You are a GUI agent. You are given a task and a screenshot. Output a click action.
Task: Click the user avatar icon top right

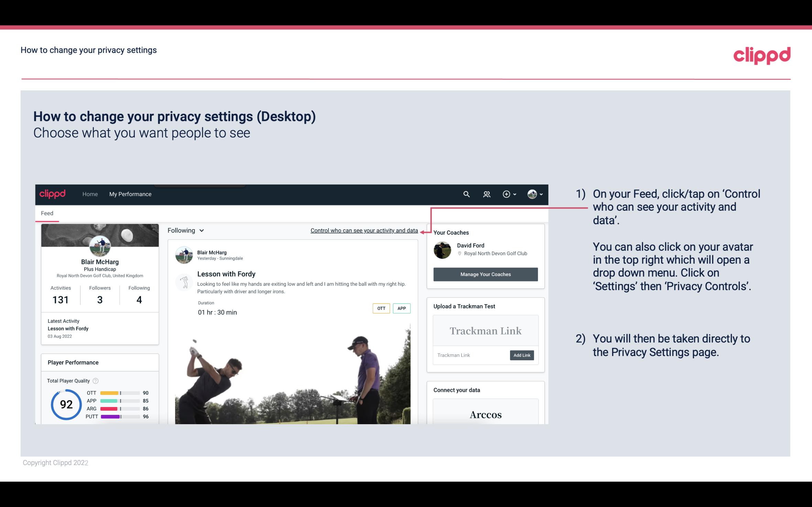pos(532,194)
